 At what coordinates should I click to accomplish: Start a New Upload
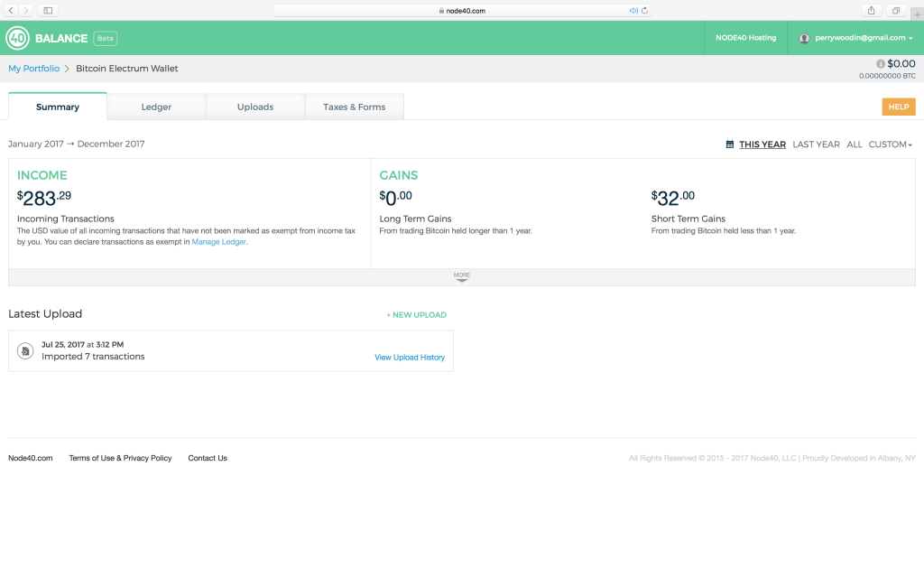[x=416, y=315]
